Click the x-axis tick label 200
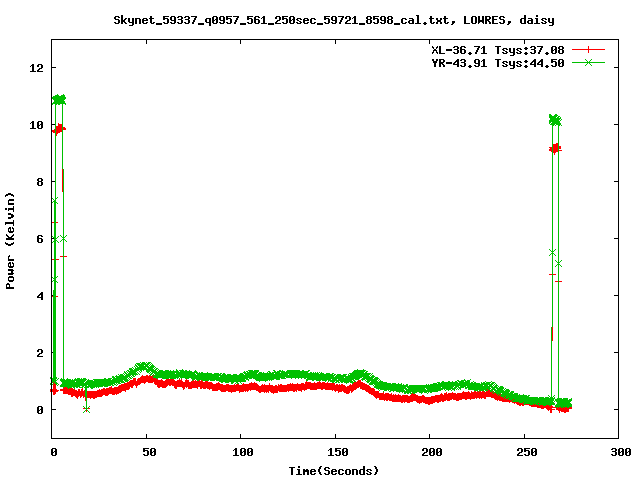640x480 pixels. point(432,452)
